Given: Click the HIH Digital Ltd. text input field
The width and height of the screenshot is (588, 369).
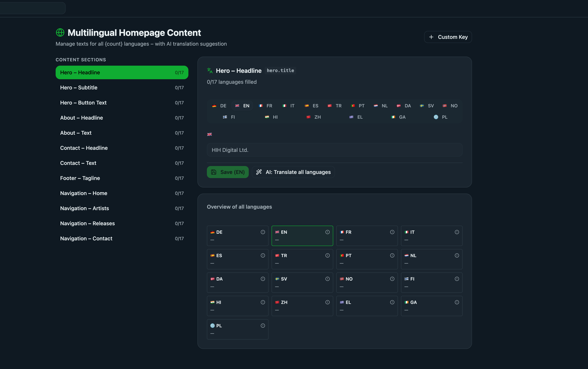Looking at the screenshot, I should pos(334,150).
